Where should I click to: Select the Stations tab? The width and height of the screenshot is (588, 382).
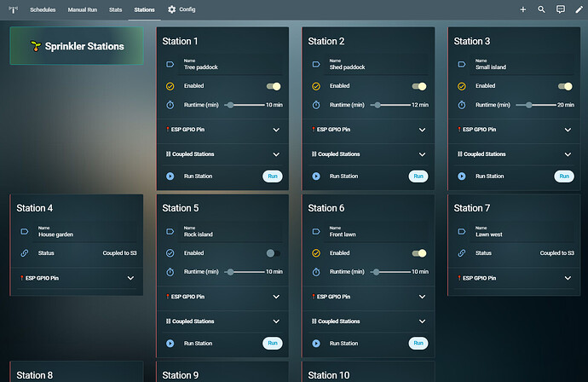click(144, 9)
